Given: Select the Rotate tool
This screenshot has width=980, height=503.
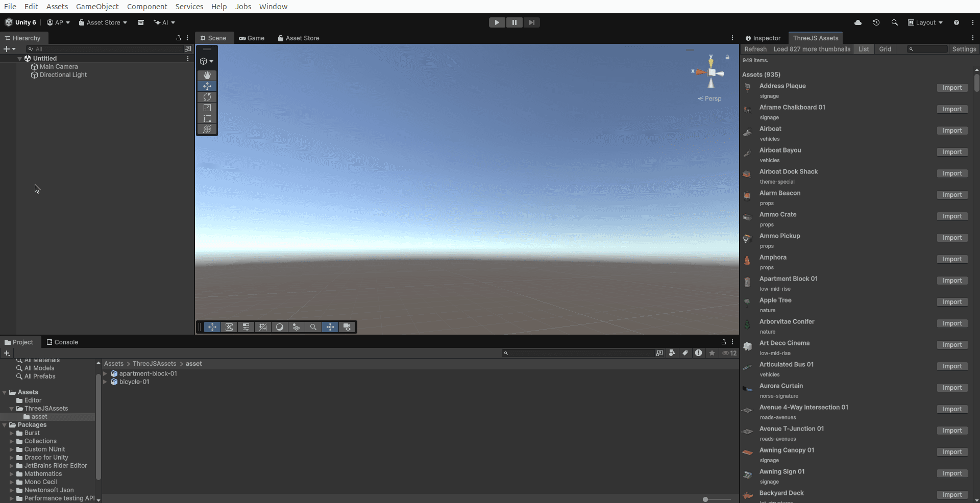Looking at the screenshot, I should [207, 97].
